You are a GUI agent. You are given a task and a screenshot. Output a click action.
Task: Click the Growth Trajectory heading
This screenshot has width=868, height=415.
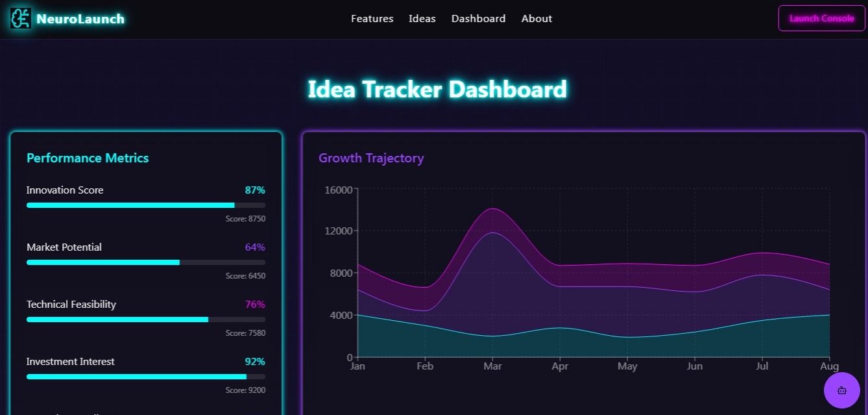pyautogui.click(x=371, y=158)
